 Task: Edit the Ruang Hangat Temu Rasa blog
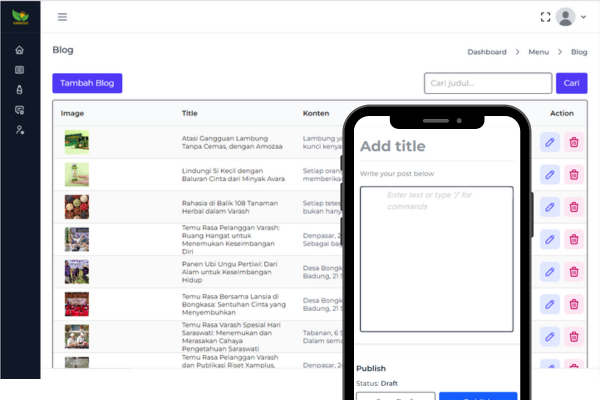[550, 240]
